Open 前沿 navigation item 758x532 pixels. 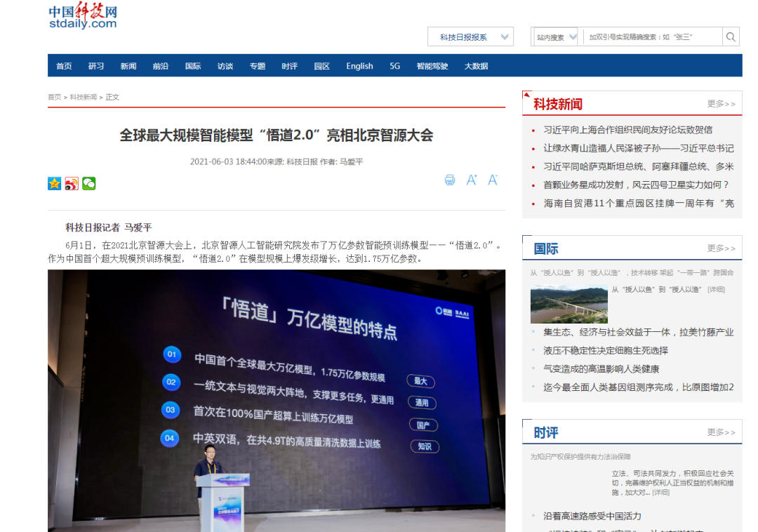coord(161,66)
